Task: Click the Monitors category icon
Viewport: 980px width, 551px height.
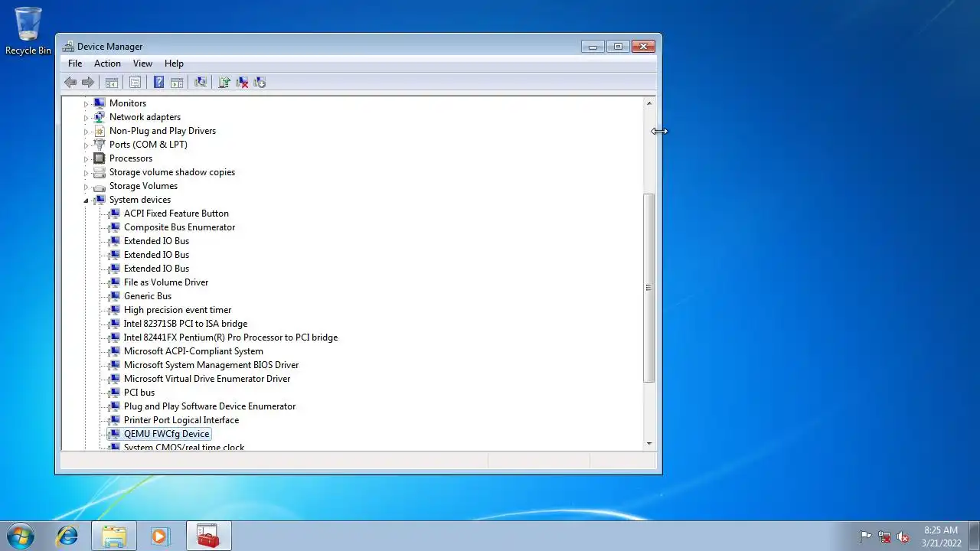Action: pos(99,103)
